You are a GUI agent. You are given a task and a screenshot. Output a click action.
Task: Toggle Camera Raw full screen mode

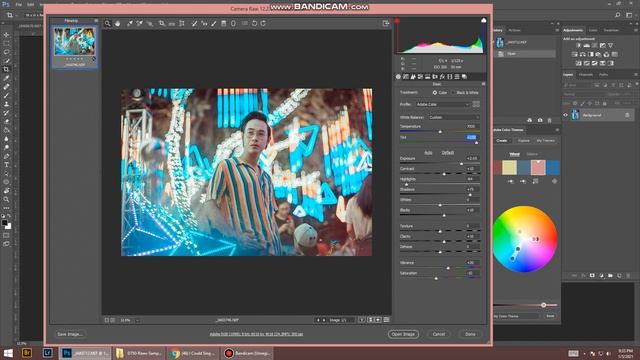(386, 24)
